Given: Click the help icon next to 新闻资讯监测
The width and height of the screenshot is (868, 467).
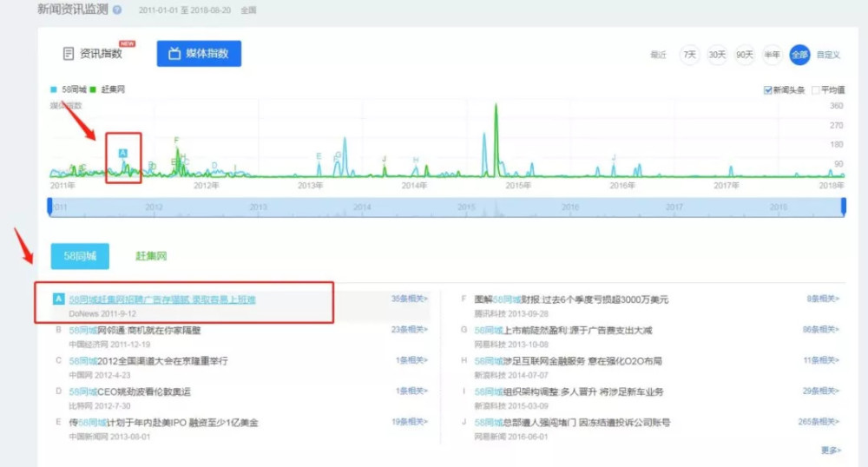Looking at the screenshot, I should [x=117, y=10].
